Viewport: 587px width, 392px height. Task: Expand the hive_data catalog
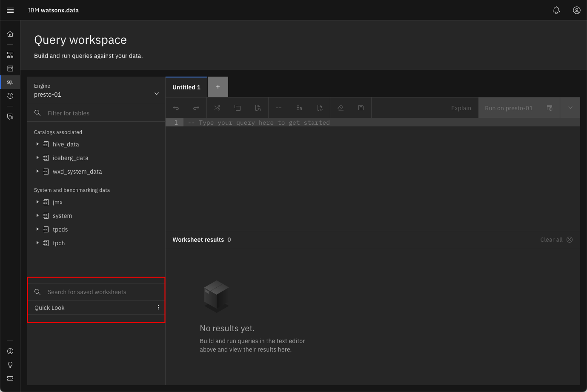coord(37,144)
